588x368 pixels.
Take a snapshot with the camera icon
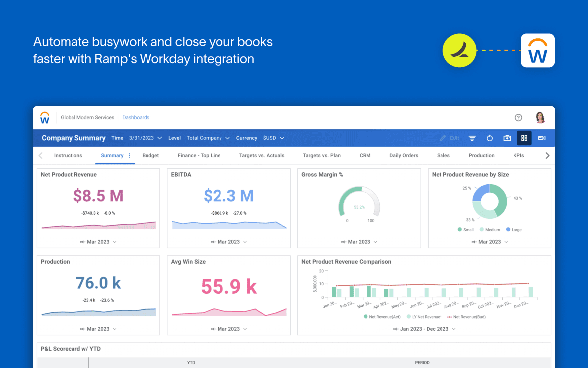point(507,138)
